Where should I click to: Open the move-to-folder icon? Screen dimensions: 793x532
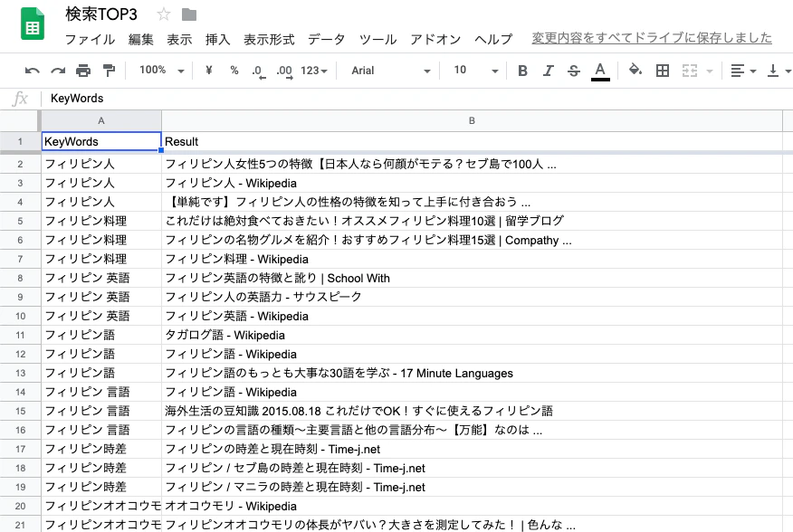click(x=188, y=14)
